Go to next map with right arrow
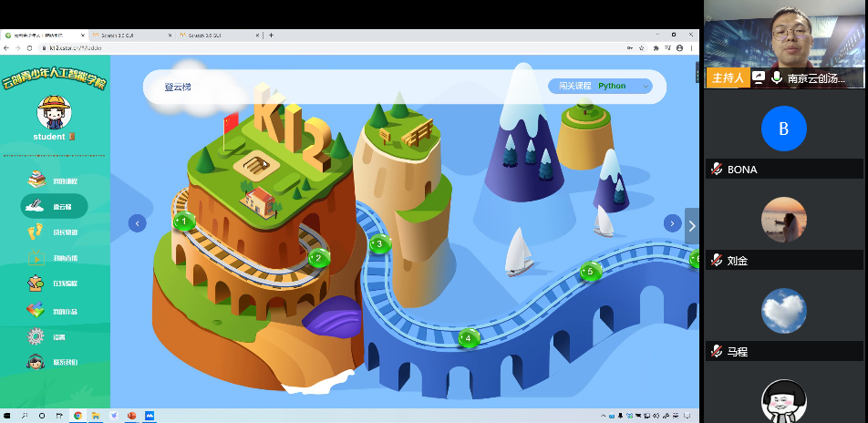868x423 pixels. (x=672, y=223)
